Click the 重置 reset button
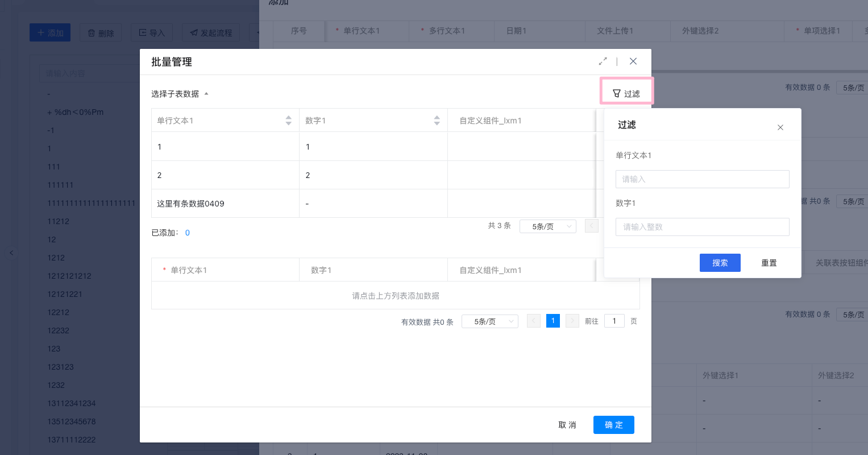The width and height of the screenshot is (868, 455). point(769,263)
